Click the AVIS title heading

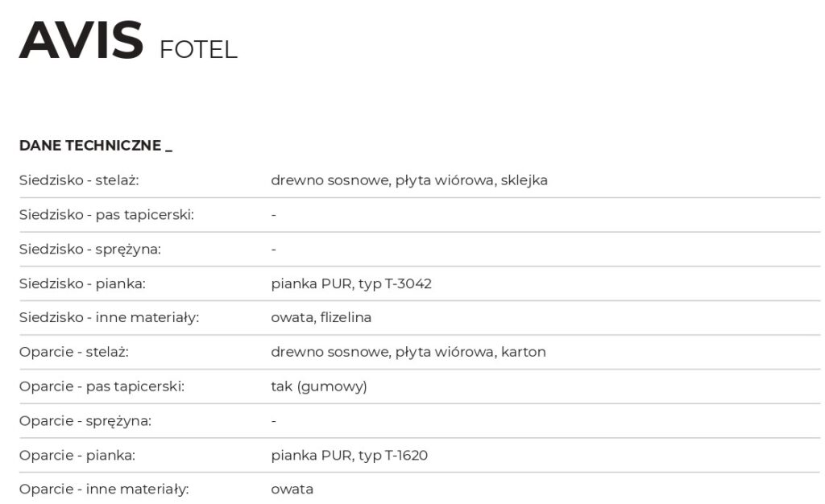(x=81, y=39)
